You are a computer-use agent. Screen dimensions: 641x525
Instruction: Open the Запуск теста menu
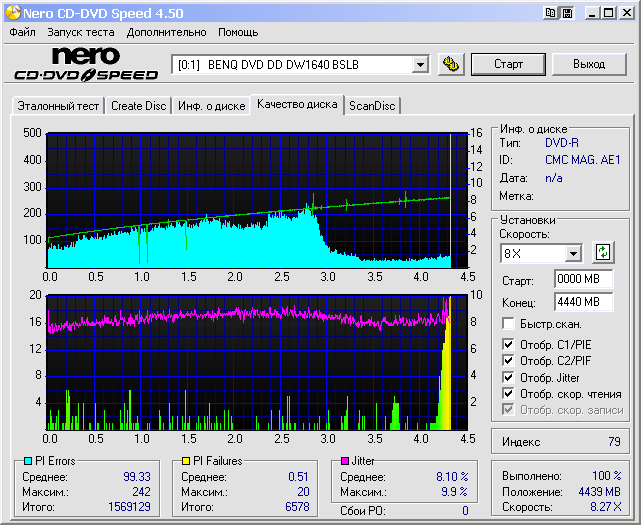[x=81, y=32]
